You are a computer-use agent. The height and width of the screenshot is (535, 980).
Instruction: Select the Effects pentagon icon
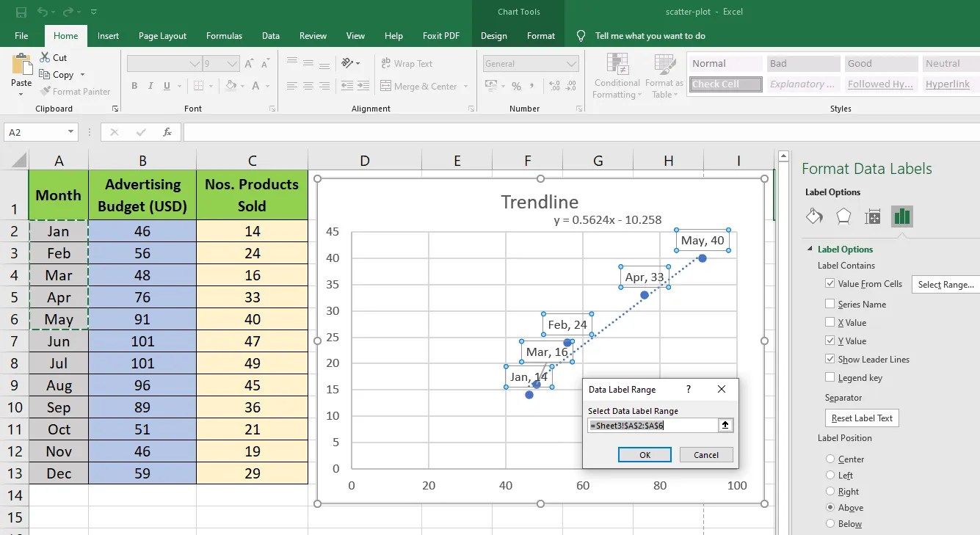click(x=843, y=216)
